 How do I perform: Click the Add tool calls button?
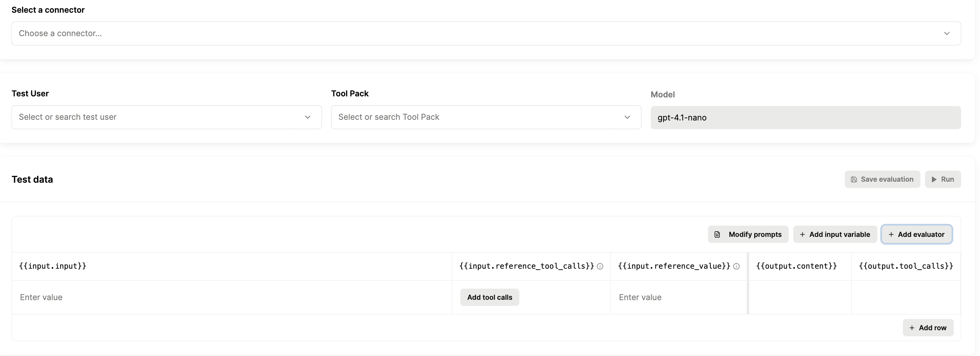click(x=489, y=297)
